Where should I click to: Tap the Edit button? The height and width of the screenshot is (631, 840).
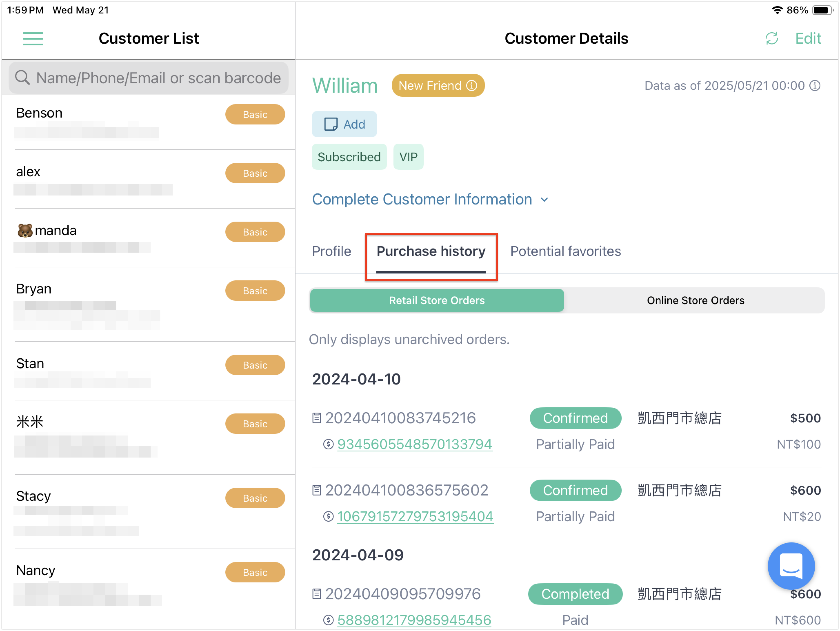(x=808, y=38)
